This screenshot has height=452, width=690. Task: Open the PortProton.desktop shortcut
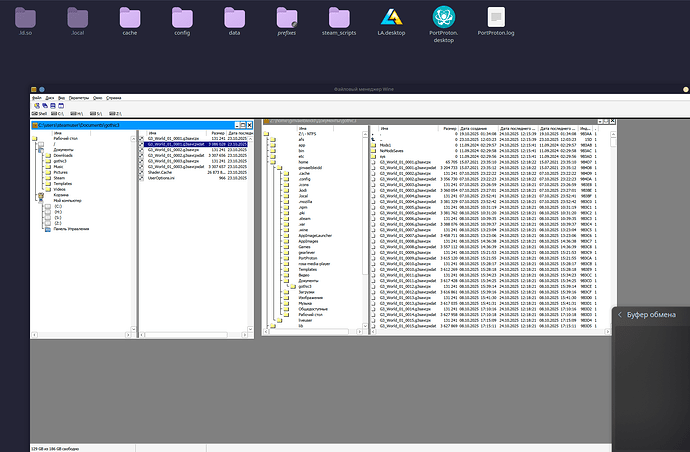[x=442, y=18]
